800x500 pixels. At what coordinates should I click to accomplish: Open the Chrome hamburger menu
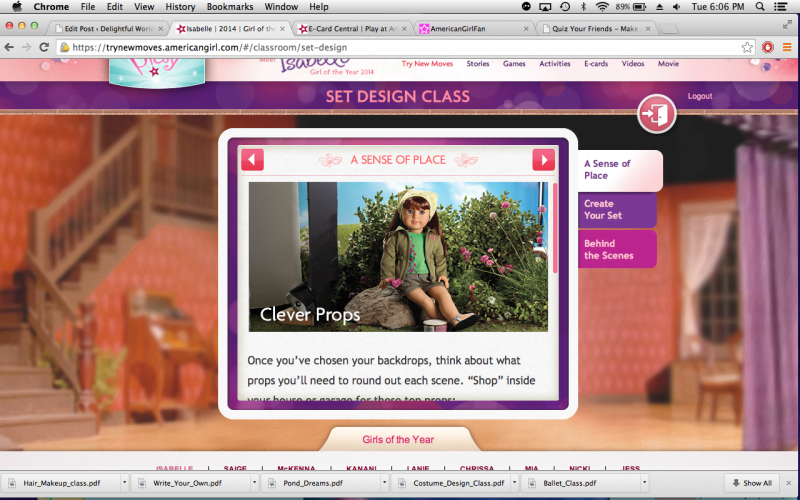point(787,47)
